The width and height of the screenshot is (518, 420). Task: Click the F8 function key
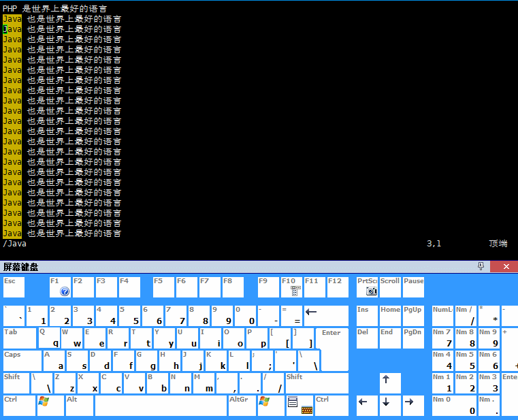tap(233, 287)
